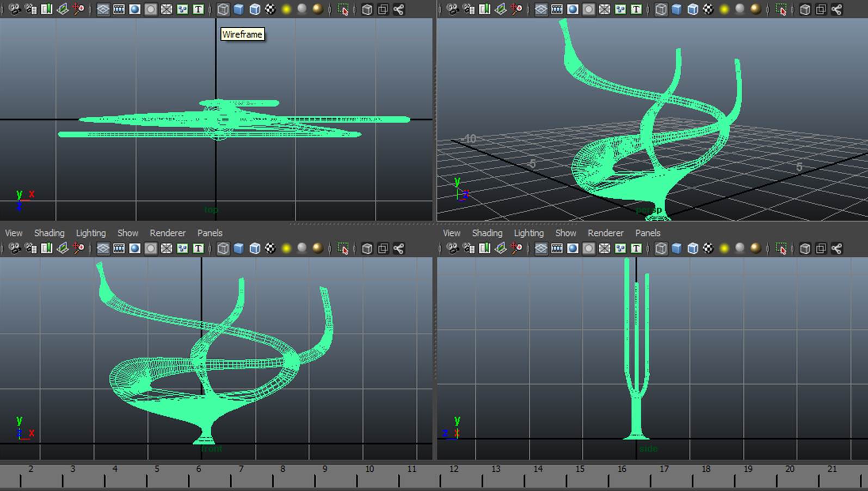
Task: Click Textured checker icon in front view toolbar
Action: coord(270,248)
